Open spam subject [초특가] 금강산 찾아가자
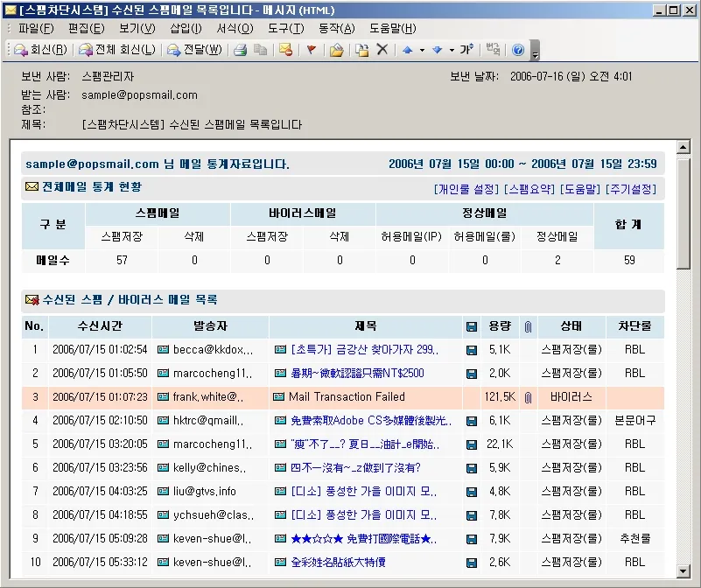 [364, 350]
